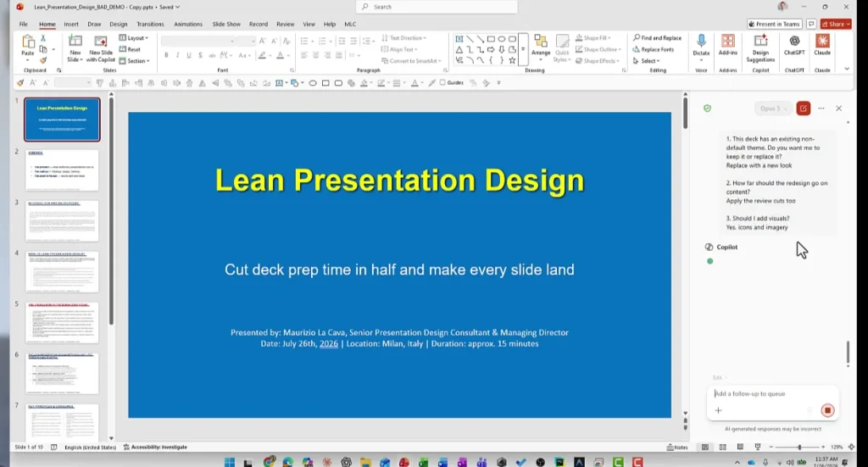The height and width of the screenshot is (467, 868).
Task: Open text highlight color picker
Action: click(264, 55)
